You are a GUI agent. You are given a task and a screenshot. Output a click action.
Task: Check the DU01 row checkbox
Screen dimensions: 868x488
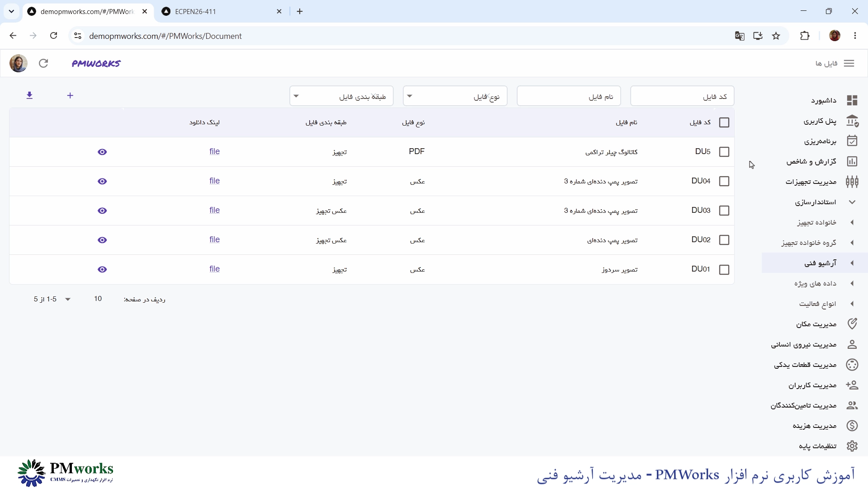click(x=724, y=269)
